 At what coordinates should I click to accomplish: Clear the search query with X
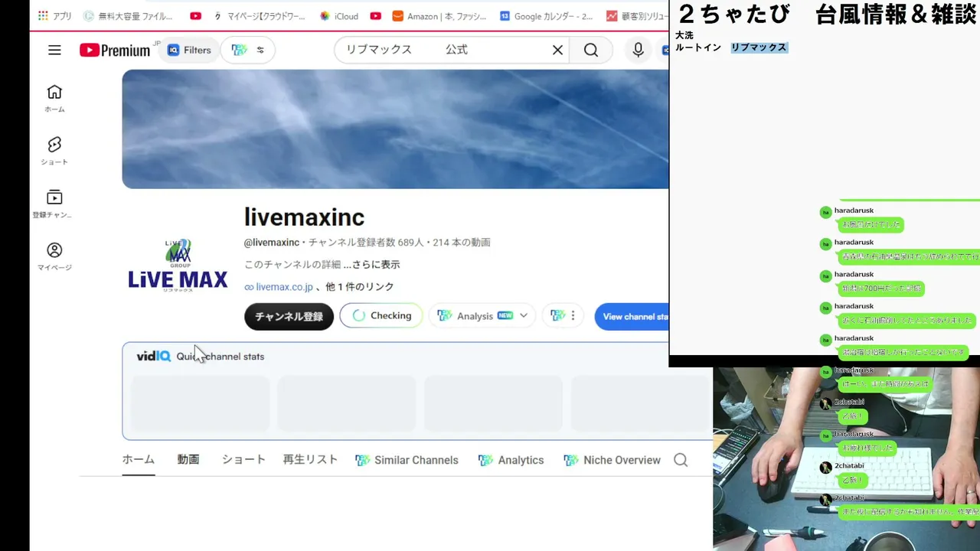557,50
